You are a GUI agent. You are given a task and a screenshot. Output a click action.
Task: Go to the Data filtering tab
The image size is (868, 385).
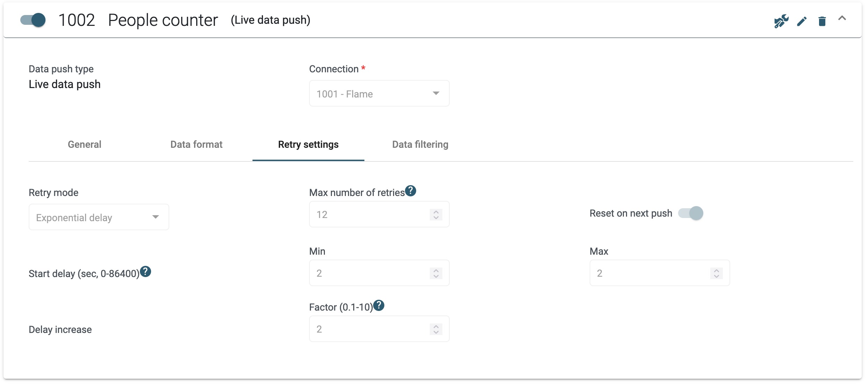tap(420, 145)
